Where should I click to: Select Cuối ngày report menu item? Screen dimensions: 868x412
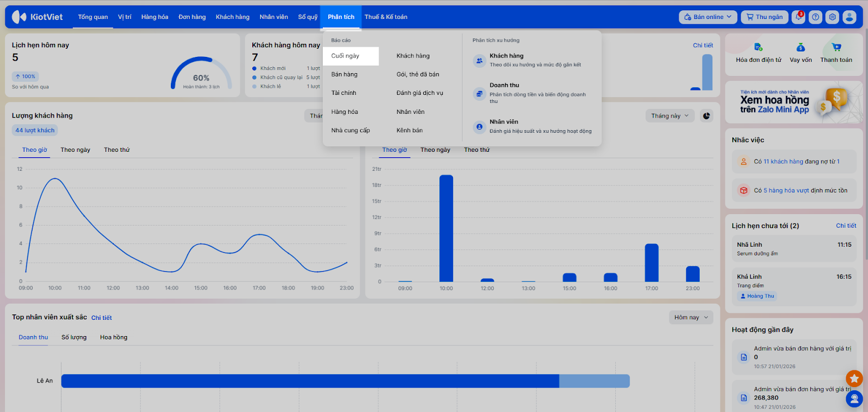click(346, 56)
